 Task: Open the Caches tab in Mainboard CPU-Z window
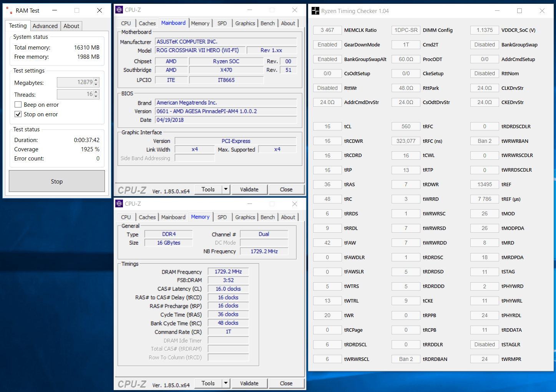click(x=147, y=23)
